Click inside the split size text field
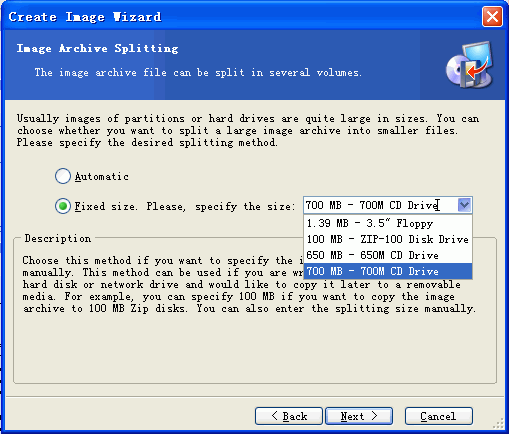509x434 pixels. click(x=381, y=205)
